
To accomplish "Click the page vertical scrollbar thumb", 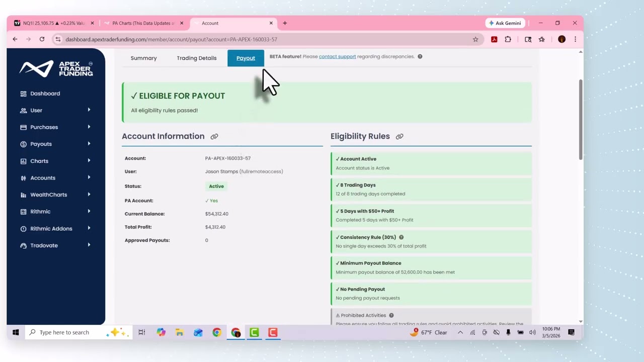I will [x=581, y=120].
